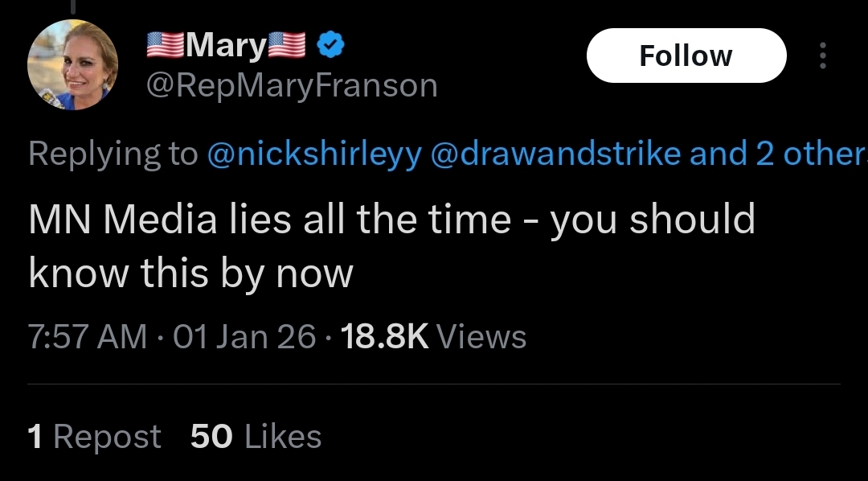Click the flag emoji after Mary
The width and height of the screenshot is (868, 481).
[x=287, y=46]
